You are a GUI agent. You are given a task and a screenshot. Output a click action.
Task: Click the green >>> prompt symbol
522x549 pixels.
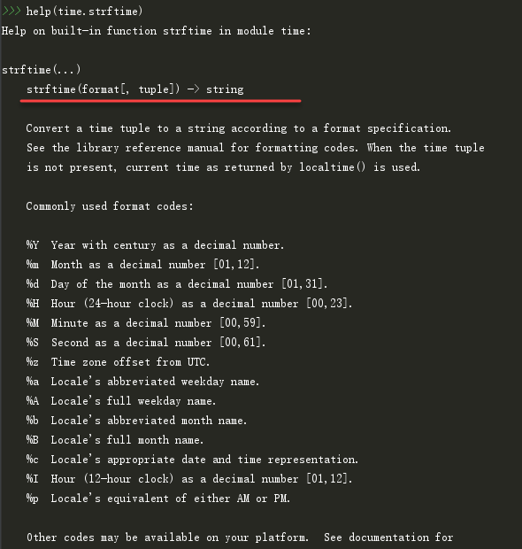click(x=11, y=11)
